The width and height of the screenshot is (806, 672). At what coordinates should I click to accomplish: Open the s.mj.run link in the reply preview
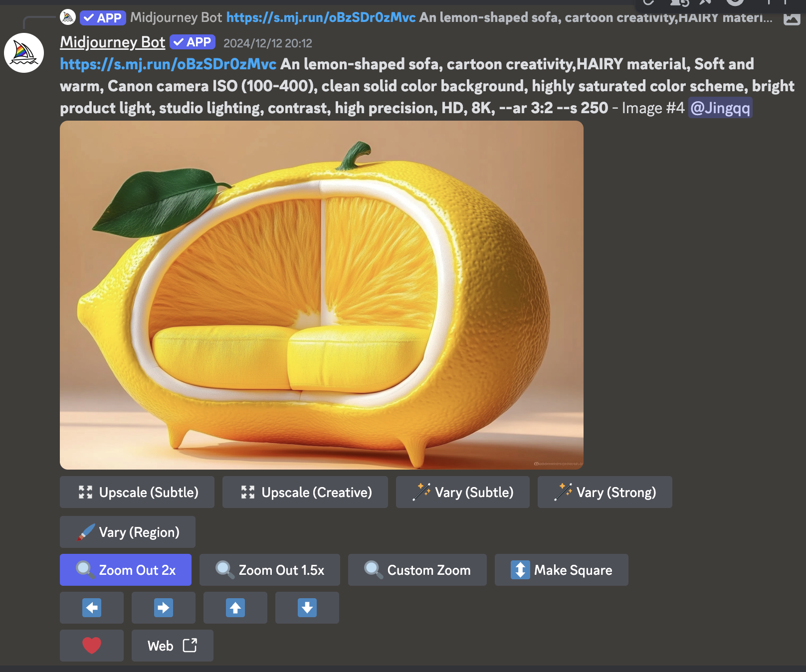pyautogui.click(x=321, y=18)
